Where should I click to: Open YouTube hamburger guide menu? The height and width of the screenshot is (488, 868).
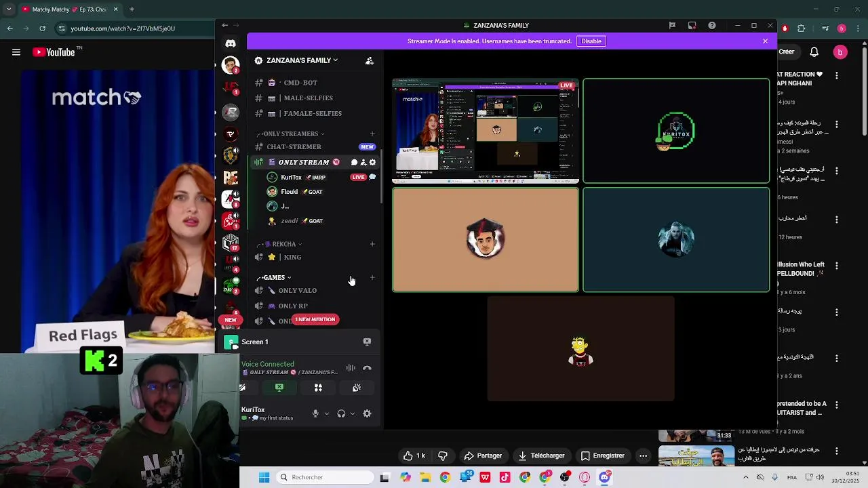click(x=16, y=52)
